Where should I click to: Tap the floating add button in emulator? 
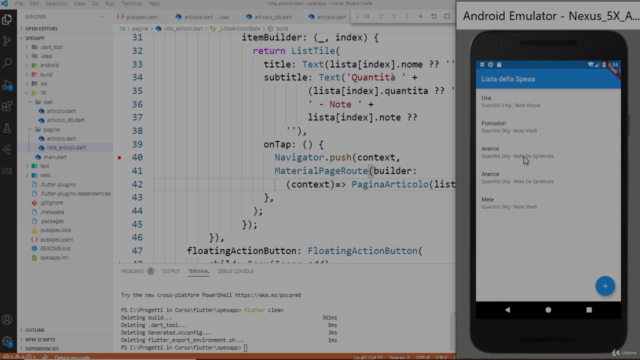point(605,286)
